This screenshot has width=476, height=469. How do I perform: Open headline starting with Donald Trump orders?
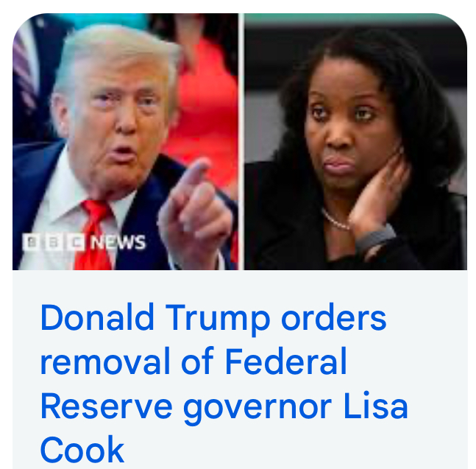tap(224, 384)
